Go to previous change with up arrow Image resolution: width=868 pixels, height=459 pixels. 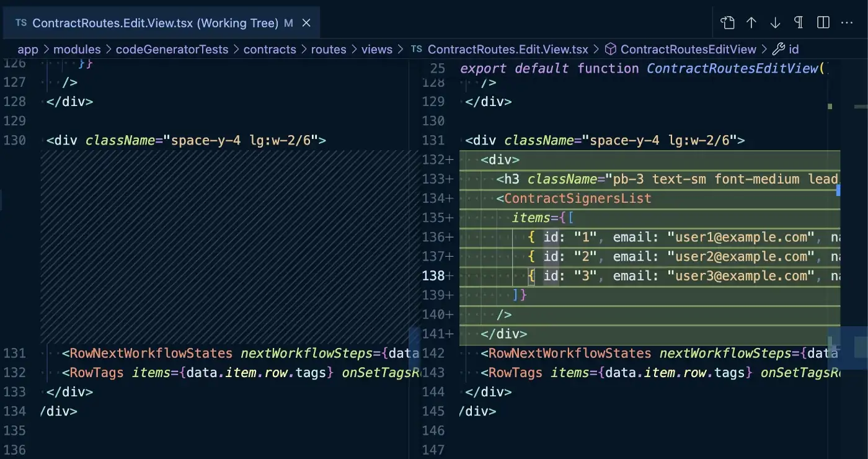[751, 23]
